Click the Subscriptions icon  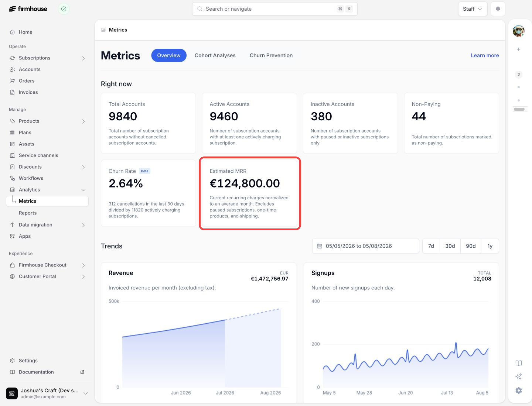[x=13, y=58]
